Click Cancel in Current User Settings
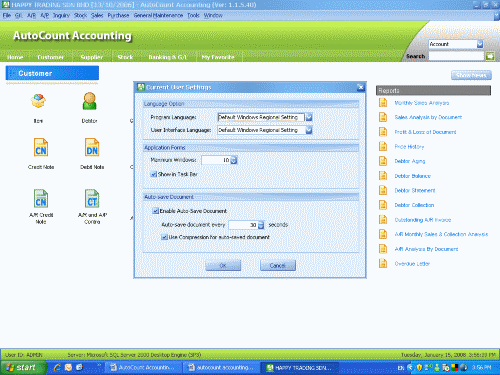500x375 pixels. [x=278, y=266]
